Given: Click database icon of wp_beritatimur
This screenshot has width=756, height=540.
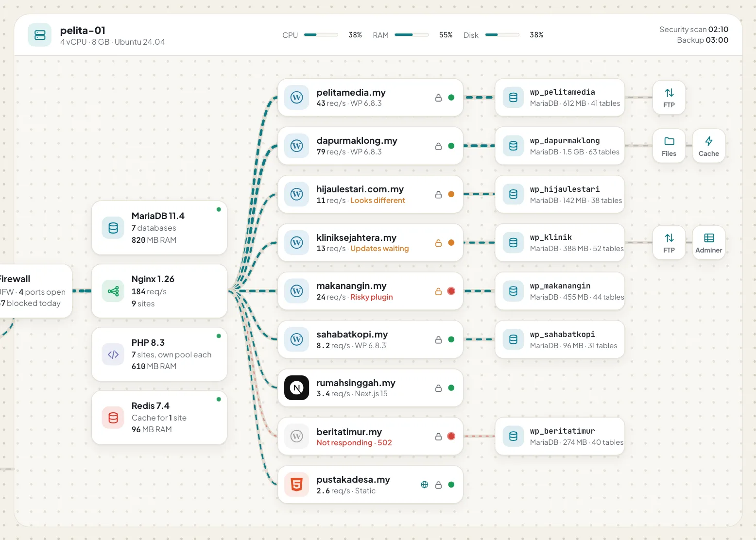Looking at the screenshot, I should [x=514, y=436].
